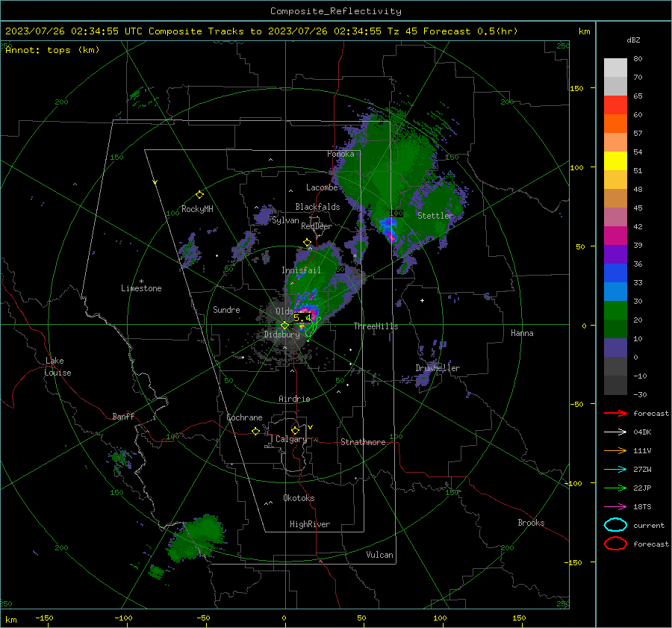Screen dimensions: 672x628
Task: Click the magenta swatch below the 42 label
Action: (x=615, y=236)
